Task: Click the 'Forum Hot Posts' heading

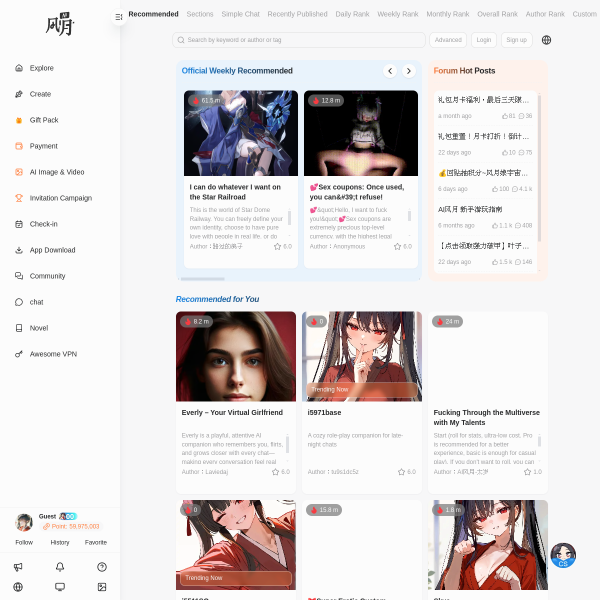Action: (464, 71)
